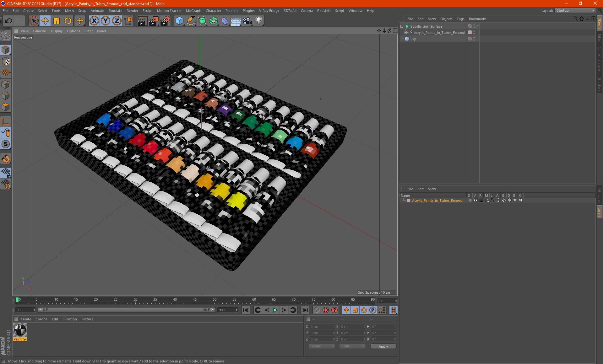Click the World coordinate system dropdown

(x=320, y=346)
